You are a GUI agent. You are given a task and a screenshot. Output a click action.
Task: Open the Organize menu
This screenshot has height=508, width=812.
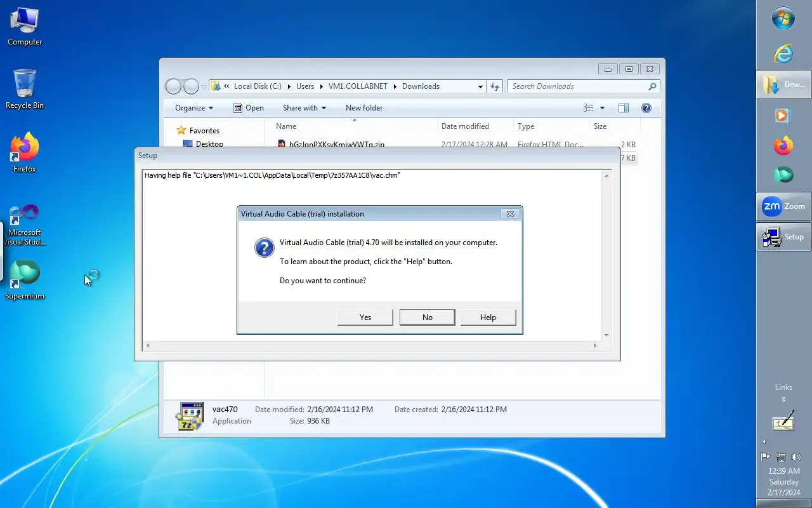194,108
